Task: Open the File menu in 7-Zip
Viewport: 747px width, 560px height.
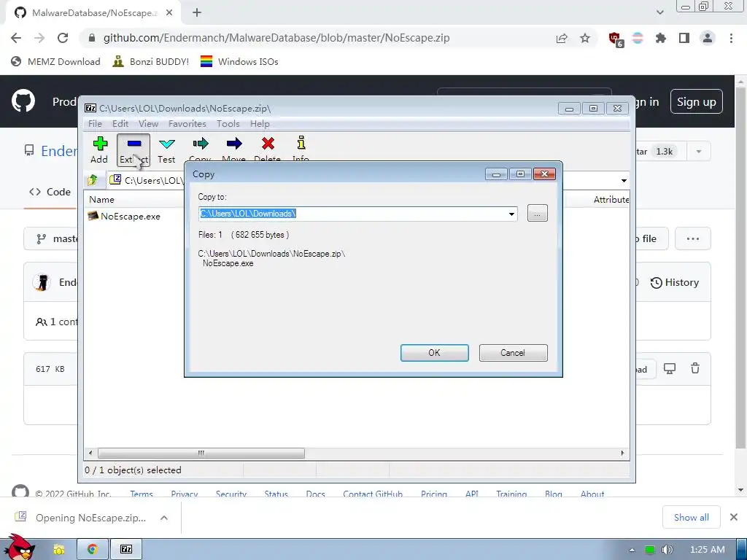Action: 95,124
